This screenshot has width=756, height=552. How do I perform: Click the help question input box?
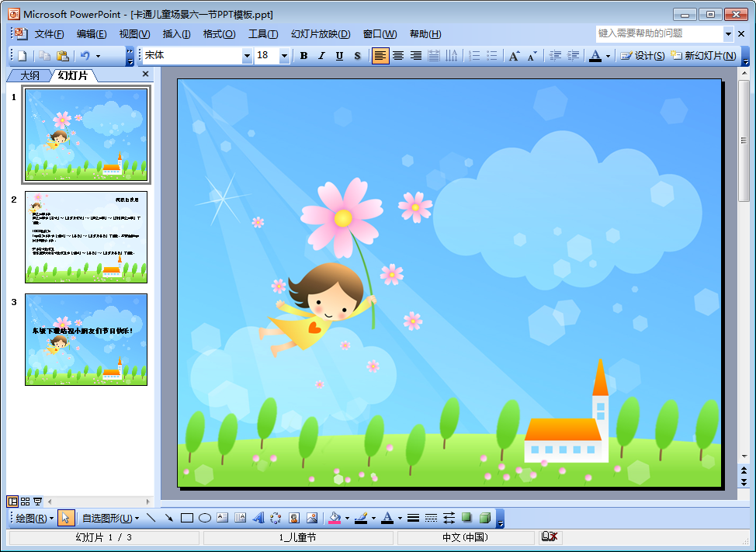click(659, 33)
